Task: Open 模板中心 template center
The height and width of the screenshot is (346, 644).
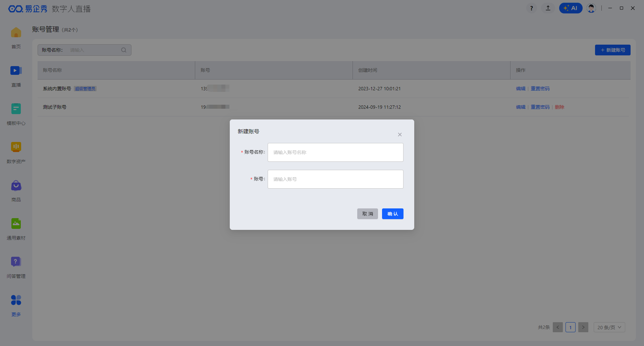Action: coord(16,109)
